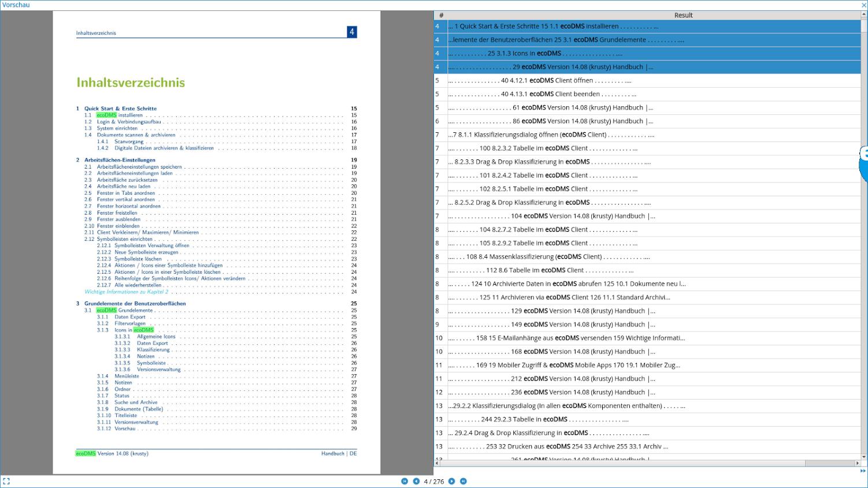The height and width of the screenshot is (488, 868).
Task: Click the horizontal scrollbar right arrow under results
Action: (858, 463)
